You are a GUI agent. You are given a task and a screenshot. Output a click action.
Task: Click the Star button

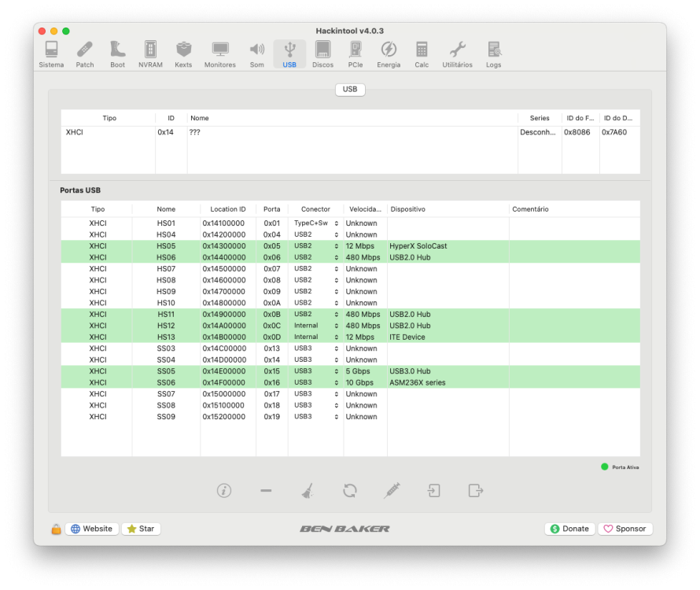[141, 529]
